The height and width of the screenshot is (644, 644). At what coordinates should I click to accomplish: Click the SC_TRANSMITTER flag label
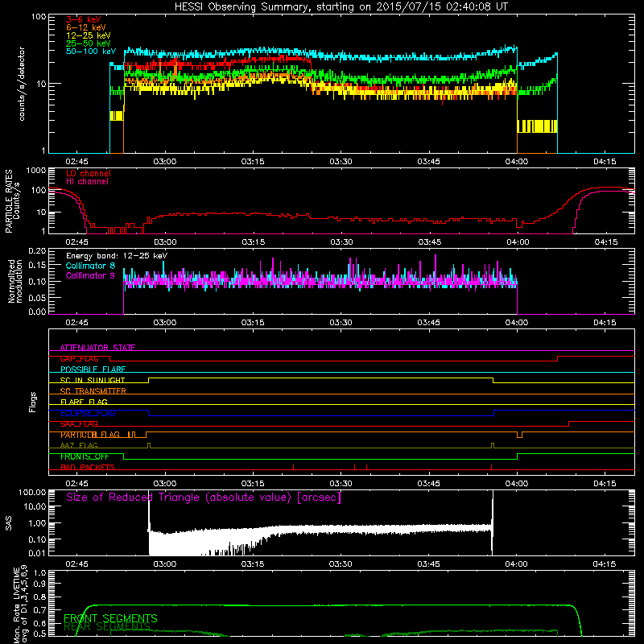pos(93,391)
